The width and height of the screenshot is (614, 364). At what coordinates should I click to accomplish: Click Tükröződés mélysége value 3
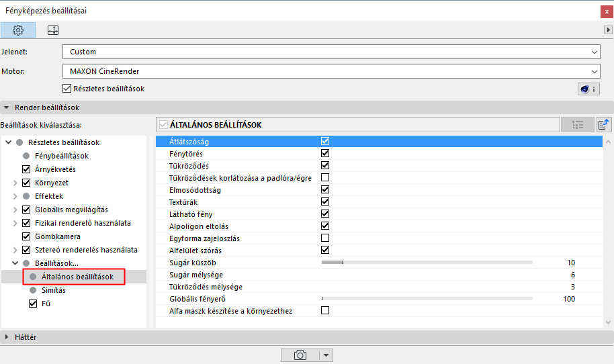click(573, 287)
